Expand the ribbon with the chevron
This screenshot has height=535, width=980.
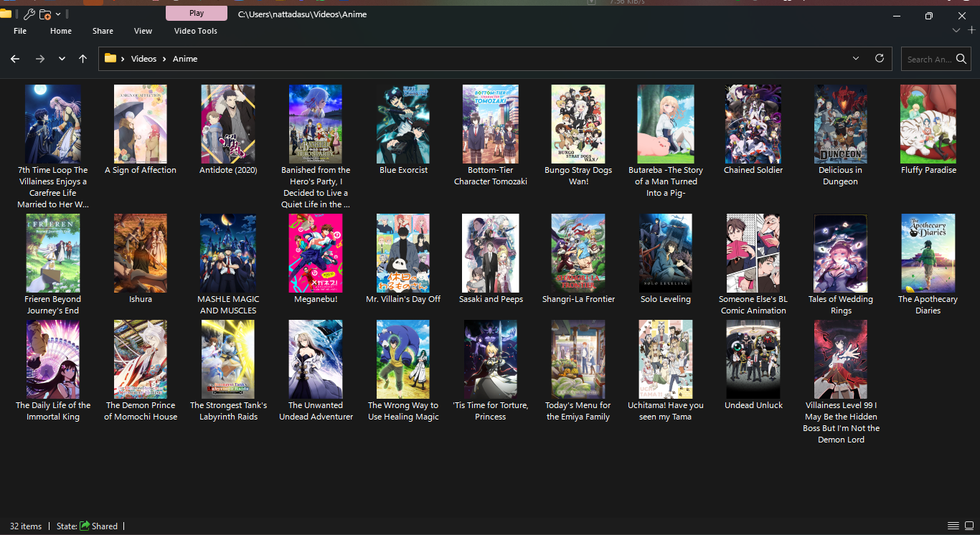[956, 30]
